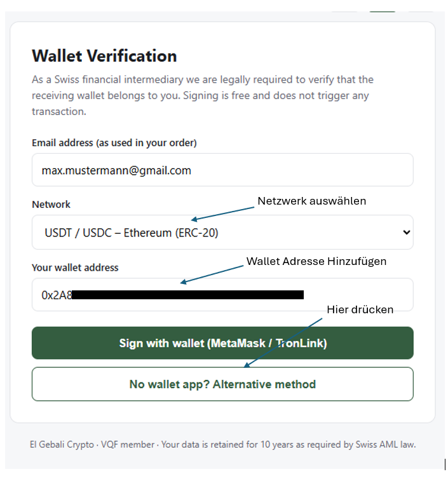This screenshot has width=448, height=481.
Task: Choose No wallet app? Alternative method
Action: 222,384
